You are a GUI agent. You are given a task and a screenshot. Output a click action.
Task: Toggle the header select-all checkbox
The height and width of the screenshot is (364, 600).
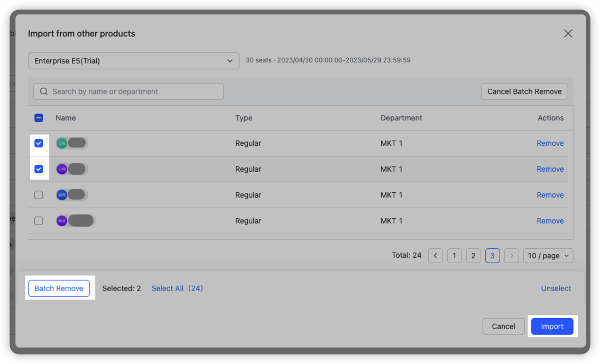click(39, 118)
